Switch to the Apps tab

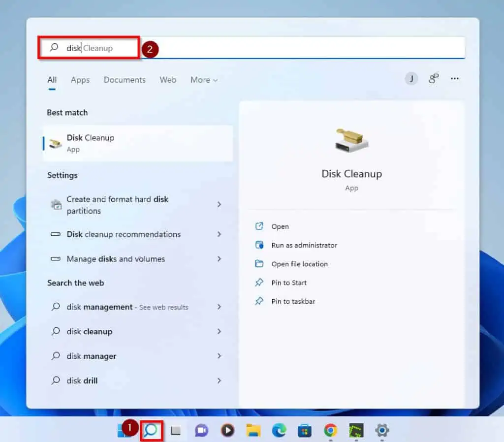[x=80, y=80]
